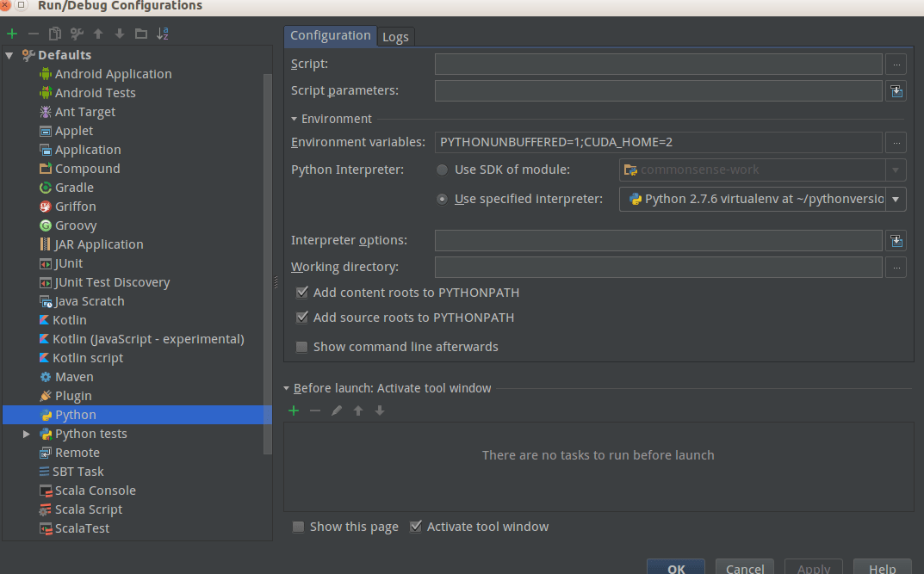924x574 pixels.
Task: Click the panel splitter drag handle
Action: pyautogui.click(x=276, y=282)
